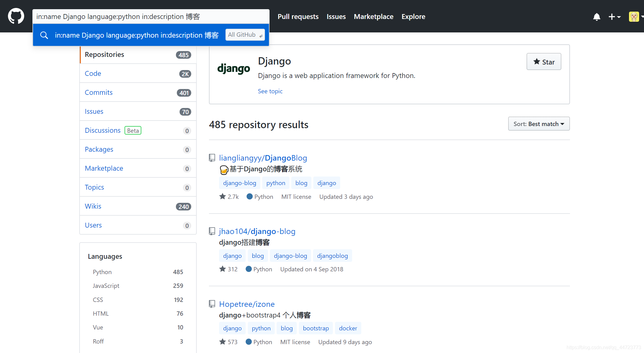Star the Django topic
The height and width of the screenshot is (353, 644).
(544, 62)
